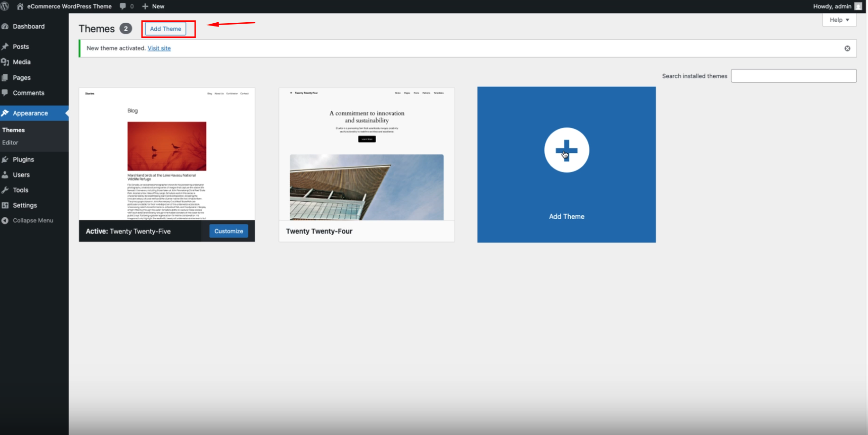Select the Twenty Twenty-Four theme thumbnail

coord(366,154)
